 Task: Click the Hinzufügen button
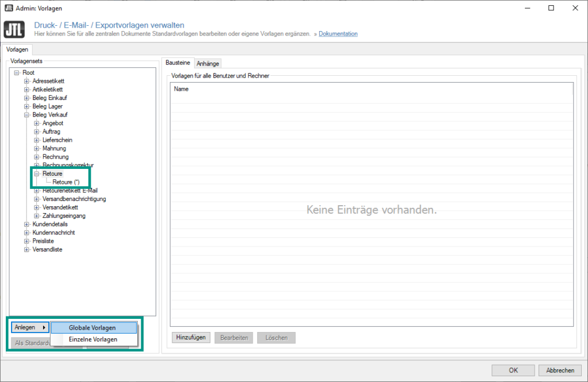point(191,338)
